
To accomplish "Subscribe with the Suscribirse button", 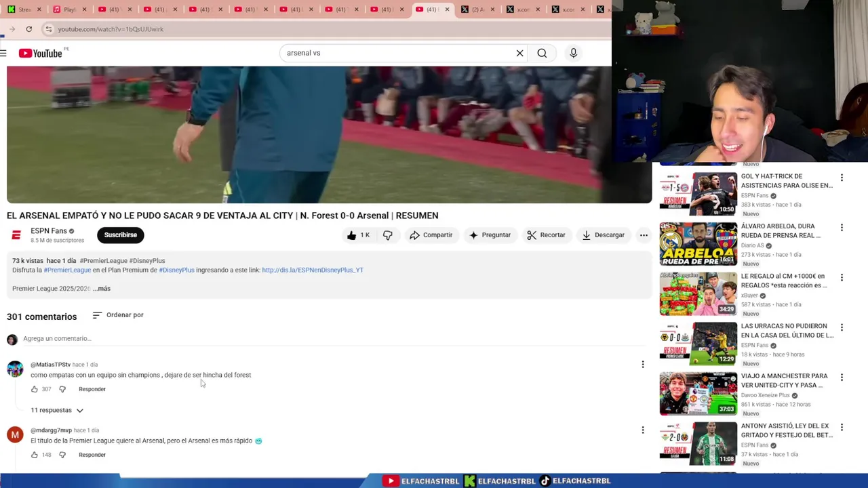I will pos(120,235).
